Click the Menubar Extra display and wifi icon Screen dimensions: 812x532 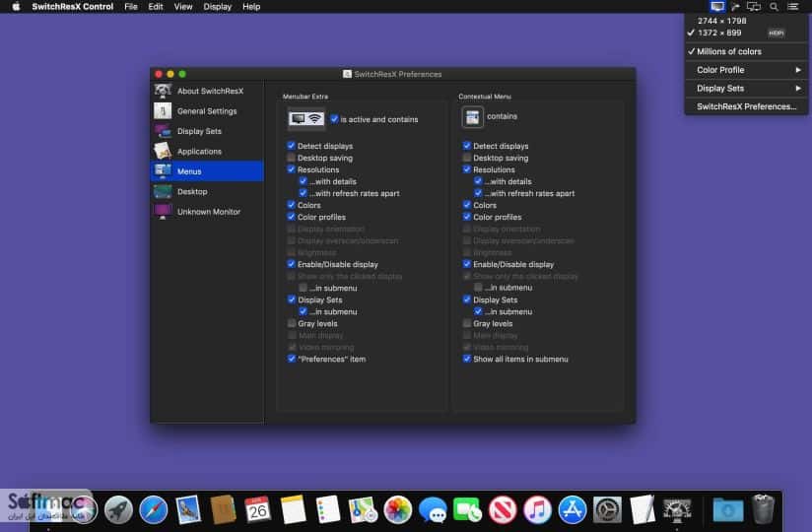[x=306, y=119]
